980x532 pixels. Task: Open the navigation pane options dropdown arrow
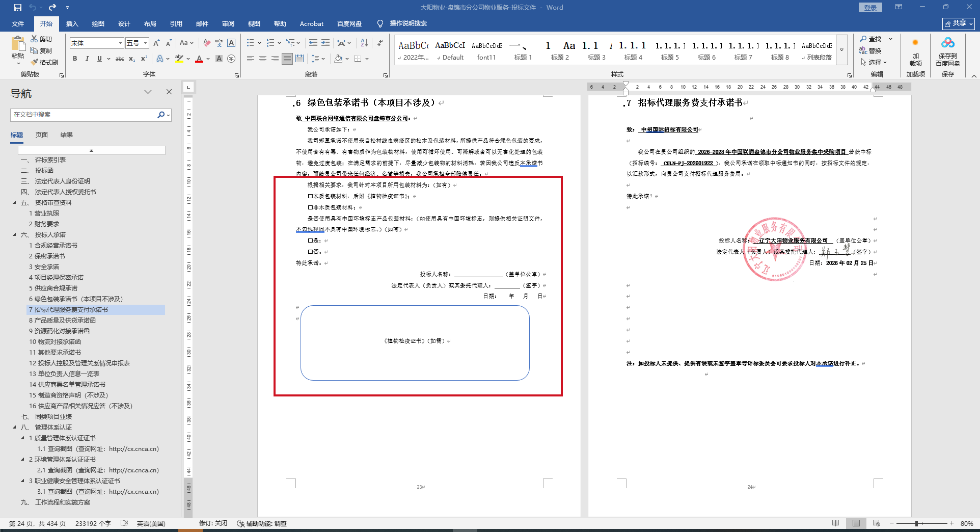pyautogui.click(x=148, y=92)
